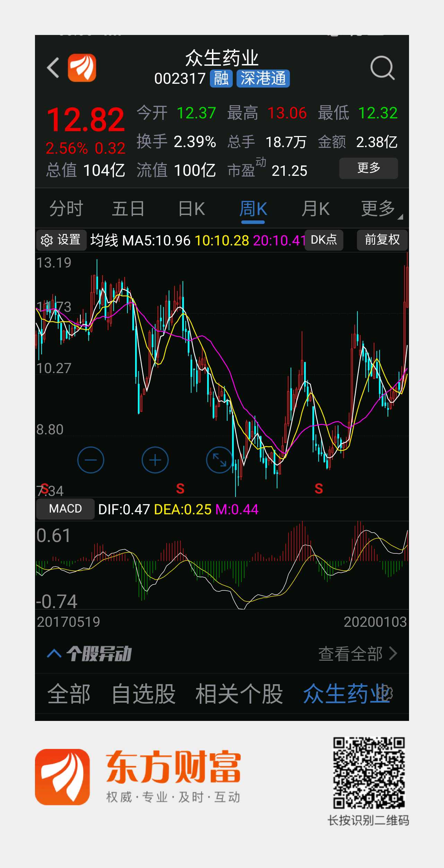444x868 pixels.
Task: Select the 周K chart tab
Action: pyautogui.click(x=253, y=209)
